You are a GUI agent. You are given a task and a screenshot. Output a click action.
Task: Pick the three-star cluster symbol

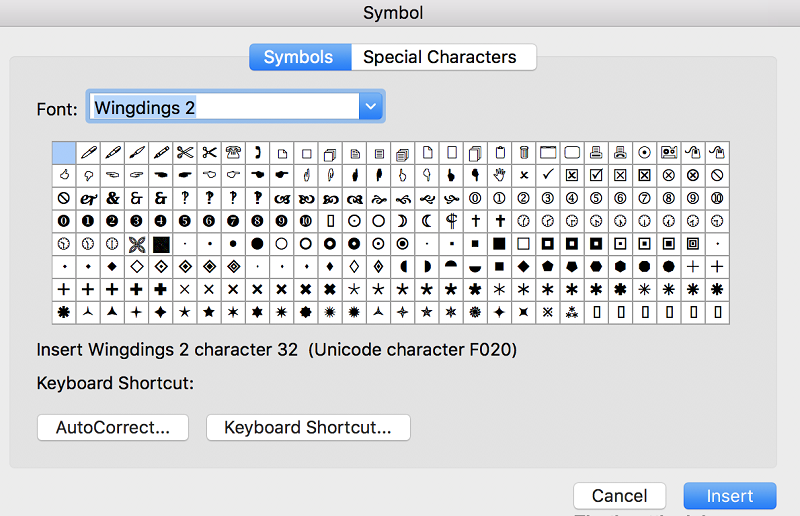572,312
